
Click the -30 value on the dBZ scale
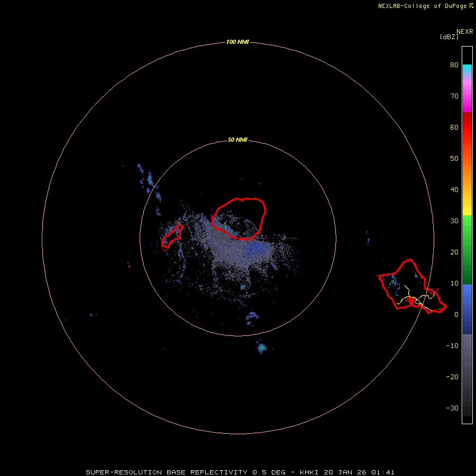coord(452,408)
